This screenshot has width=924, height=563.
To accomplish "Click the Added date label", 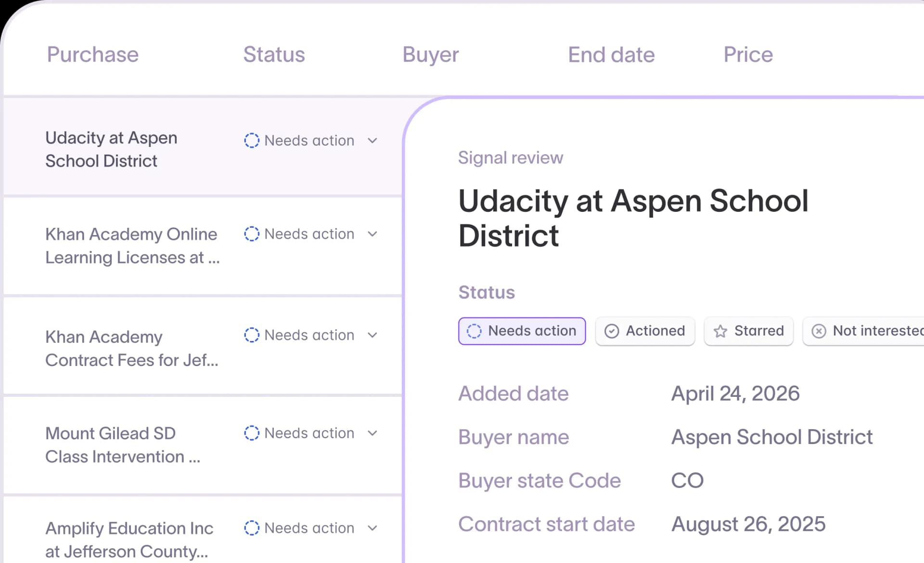I will point(513,393).
